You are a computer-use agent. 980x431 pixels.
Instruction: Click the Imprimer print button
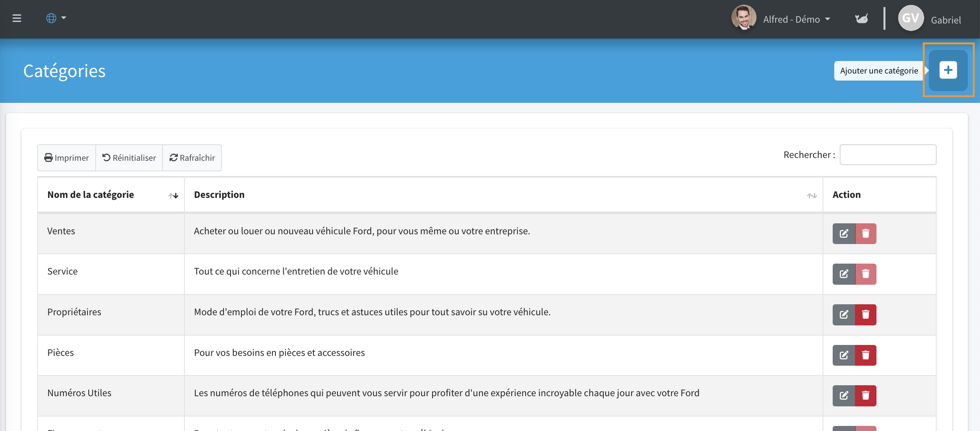pos(66,158)
